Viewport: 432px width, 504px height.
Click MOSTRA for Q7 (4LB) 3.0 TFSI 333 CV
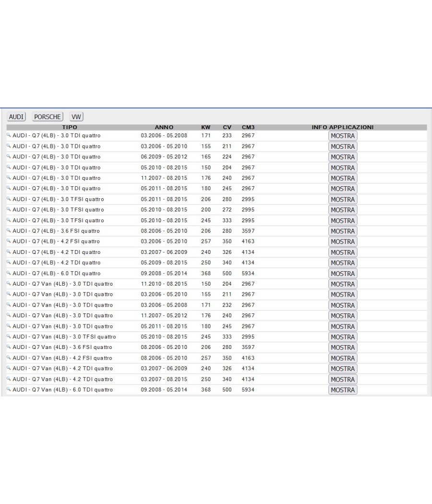[343, 220]
